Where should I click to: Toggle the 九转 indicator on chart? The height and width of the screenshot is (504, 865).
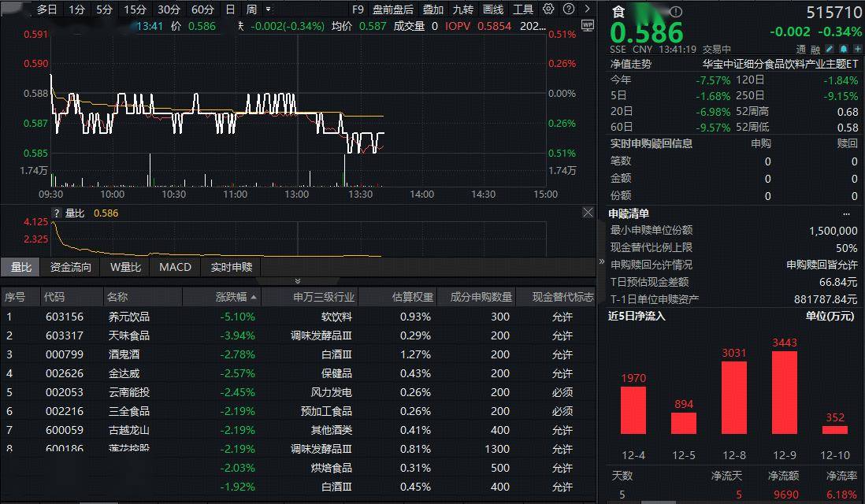pos(462,9)
